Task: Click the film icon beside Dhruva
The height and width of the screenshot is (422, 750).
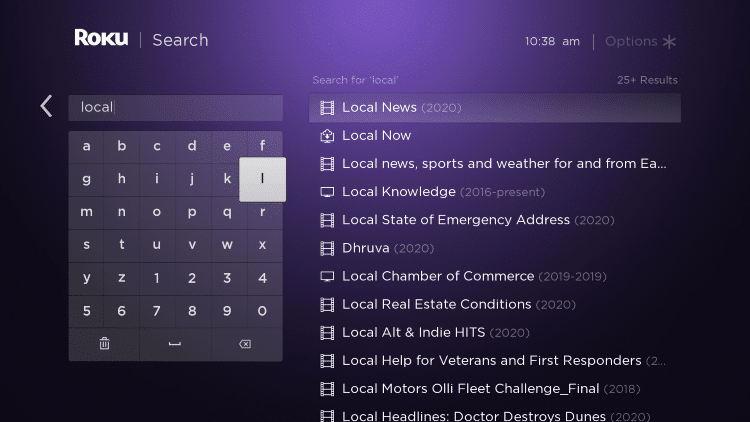Action: coord(327,248)
